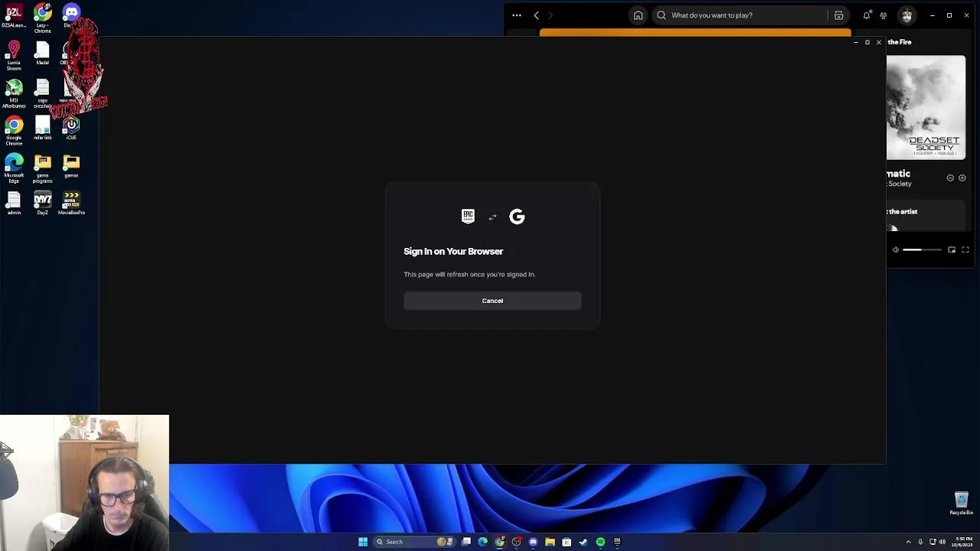This screenshot has width=980, height=551.
Task: Cancel the browser sign-in dialog
Action: (492, 301)
